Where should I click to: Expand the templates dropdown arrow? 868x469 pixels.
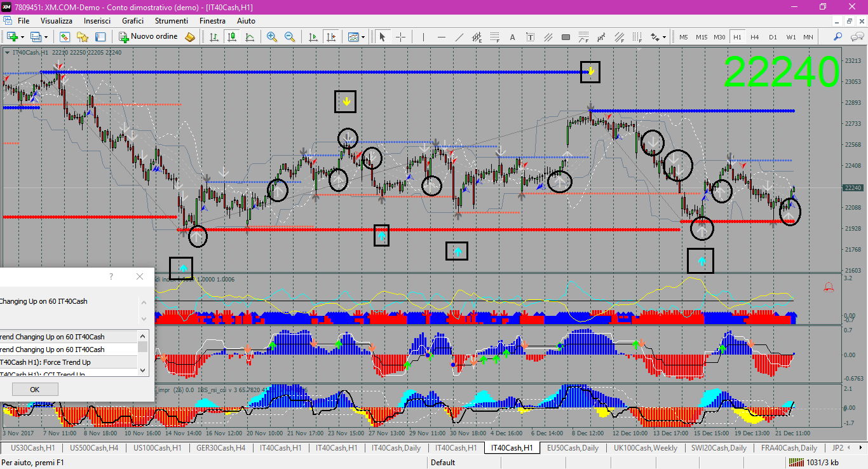[x=363, y=37]
